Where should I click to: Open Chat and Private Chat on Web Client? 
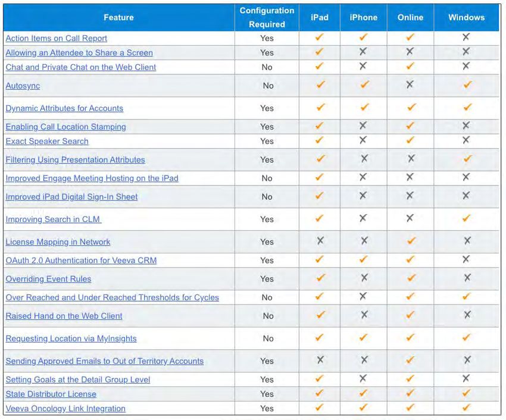(x=81, y=67)
